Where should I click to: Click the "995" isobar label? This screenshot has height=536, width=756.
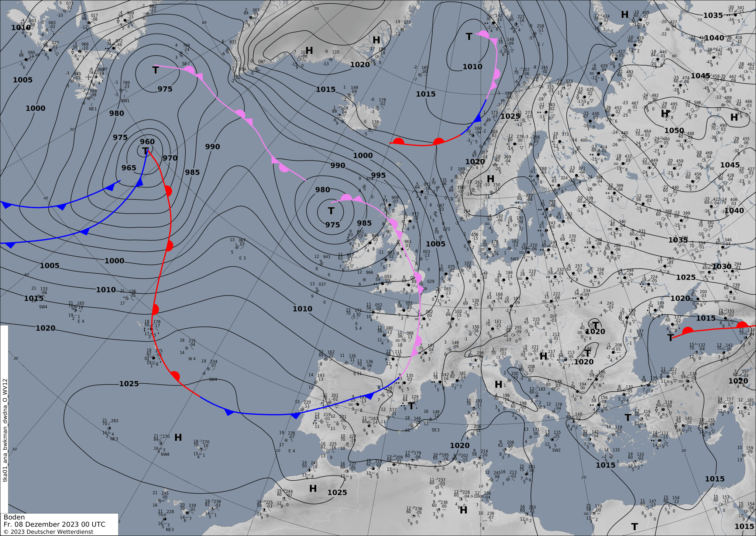[x=378, y=175]
